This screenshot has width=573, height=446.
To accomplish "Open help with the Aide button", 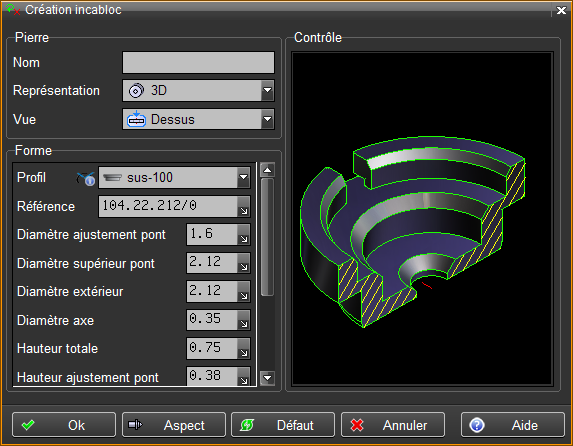I will click(513, 425).
